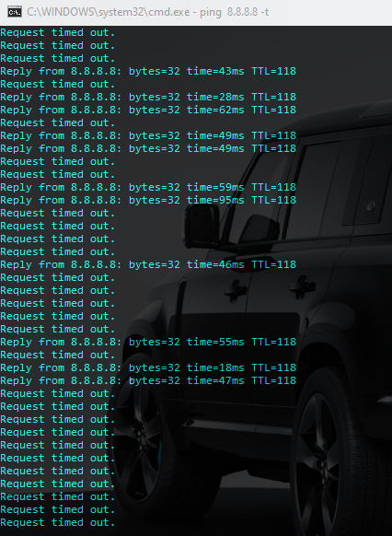Select the reply line with time=47ms

point(148,380)
